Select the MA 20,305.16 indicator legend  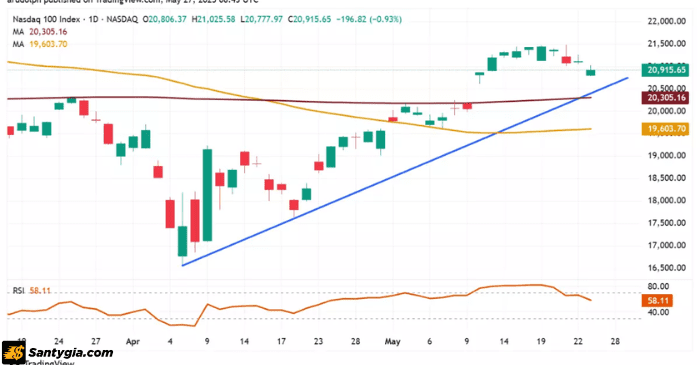40,32
